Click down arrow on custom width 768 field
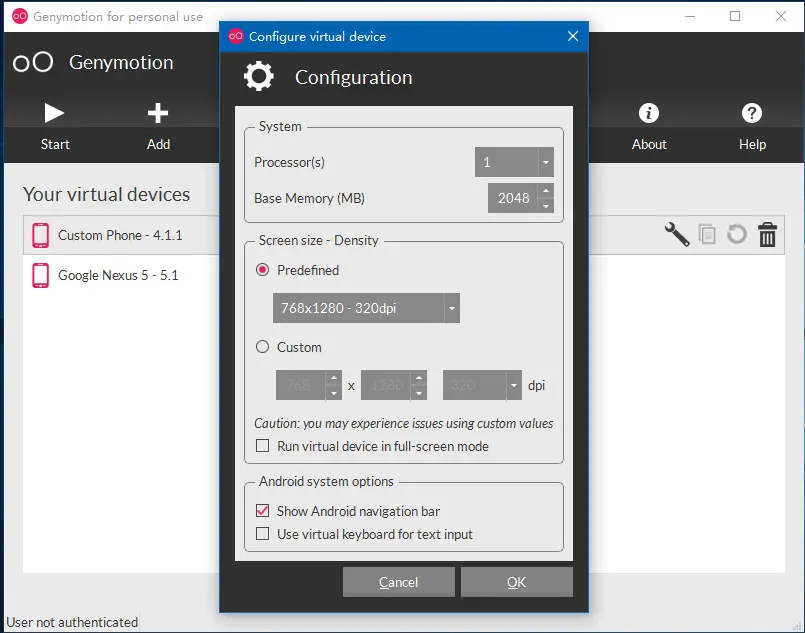Image resolution: width=805 pixels, height=633 pixels. tap(334, 393)
